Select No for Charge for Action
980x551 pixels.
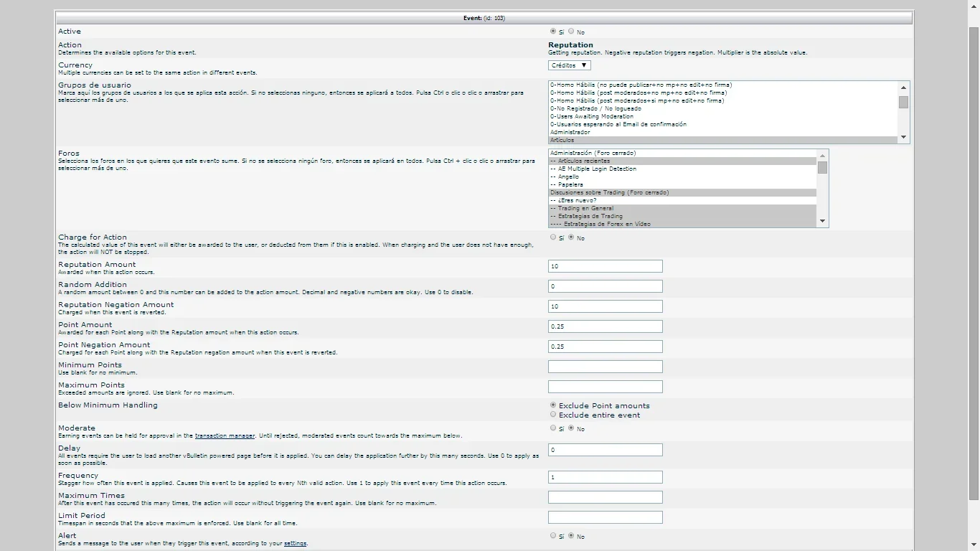(x=571, y=237)
